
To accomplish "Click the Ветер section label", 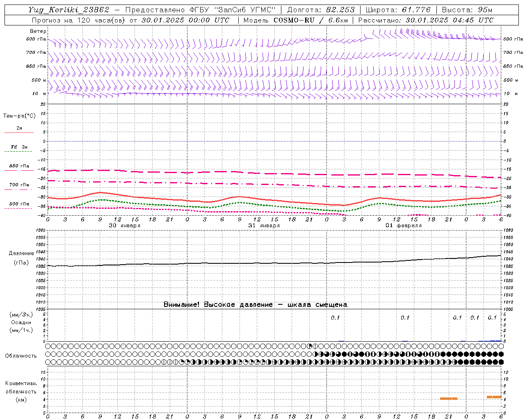I will 38,31.
